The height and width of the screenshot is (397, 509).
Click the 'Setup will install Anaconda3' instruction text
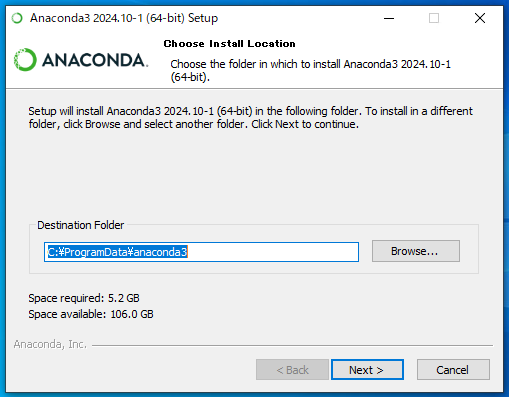pos(250,118)
